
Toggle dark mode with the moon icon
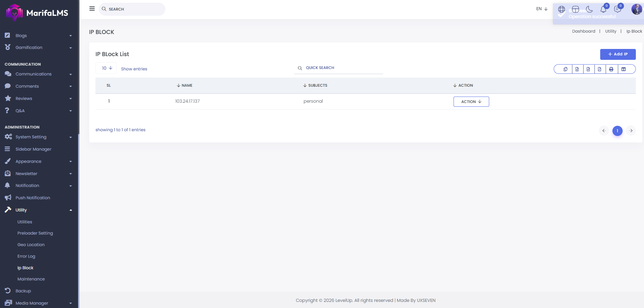pyautogui.click(x=589, y=9)
